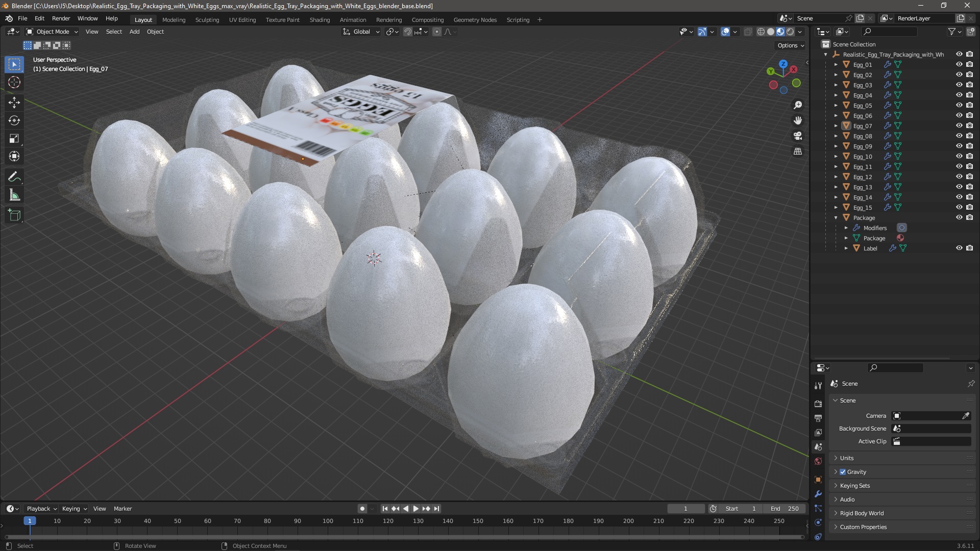Switch to solid viewport shading

click(x=771, y=32)
